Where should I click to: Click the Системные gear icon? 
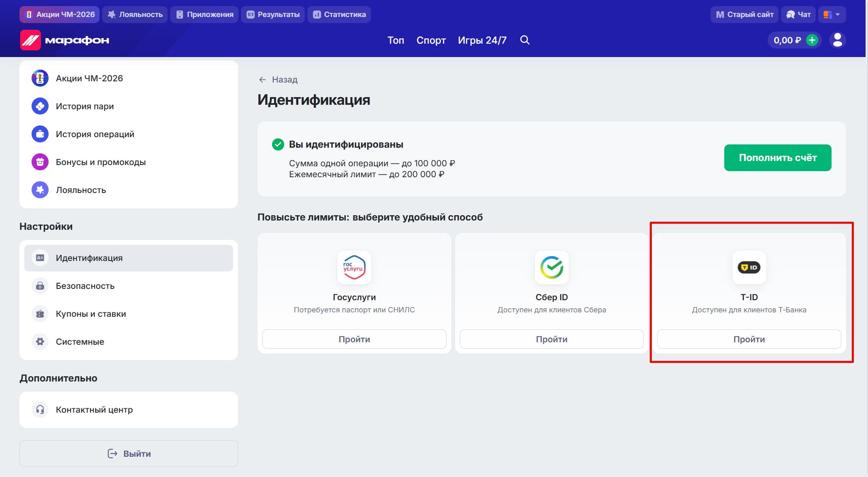tap(40, 341)
